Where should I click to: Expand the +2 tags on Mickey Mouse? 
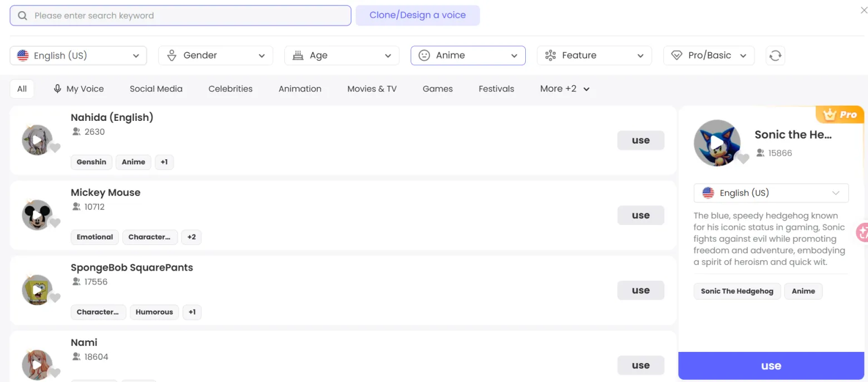(x=191, y=237)
